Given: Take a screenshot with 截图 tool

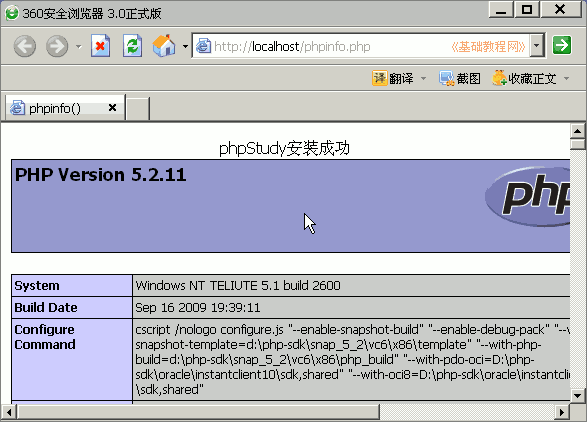Looking at the screenshot, I should point(460,78).
